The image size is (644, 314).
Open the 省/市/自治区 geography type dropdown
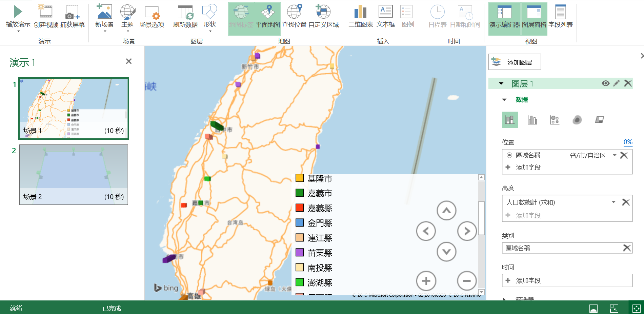[x=614, y=155]
